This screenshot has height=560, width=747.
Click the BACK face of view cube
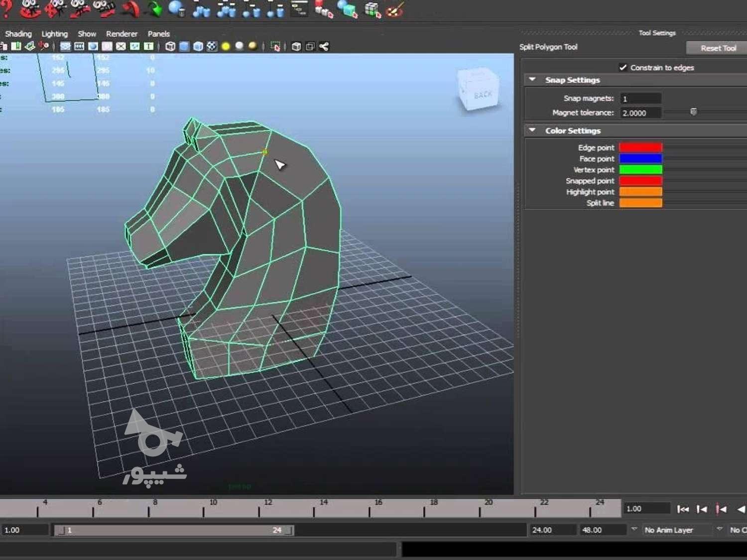[x=483, y=95]
